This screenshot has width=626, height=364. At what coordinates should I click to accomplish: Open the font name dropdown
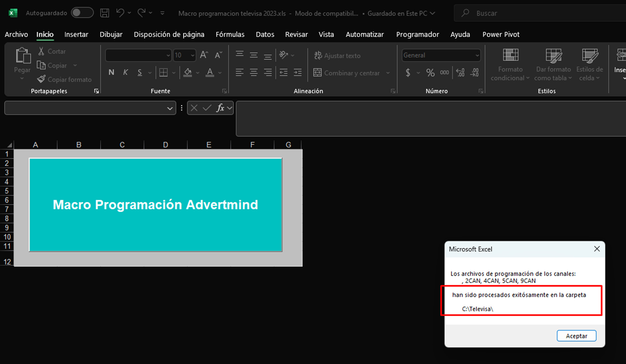(168, 55)
